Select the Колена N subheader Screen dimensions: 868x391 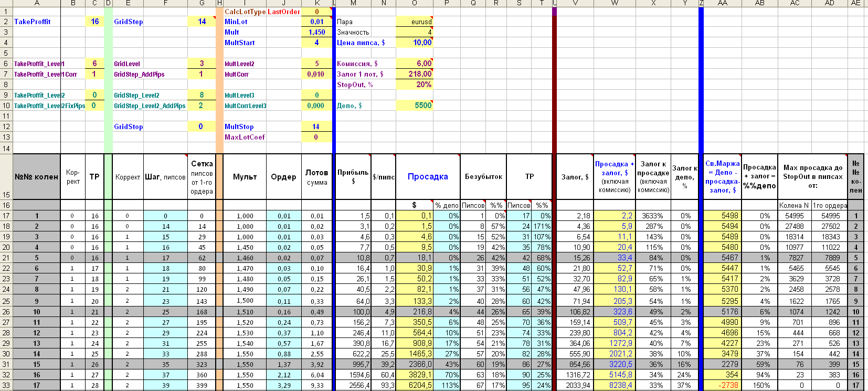click(795, 205)
